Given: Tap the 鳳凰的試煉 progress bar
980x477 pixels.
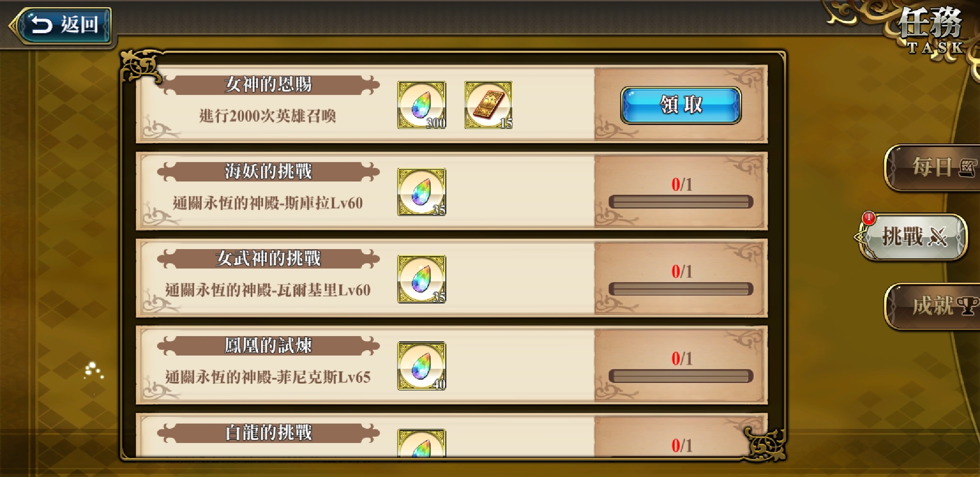Looking at the screenshot, I should [x=681, y=376].
